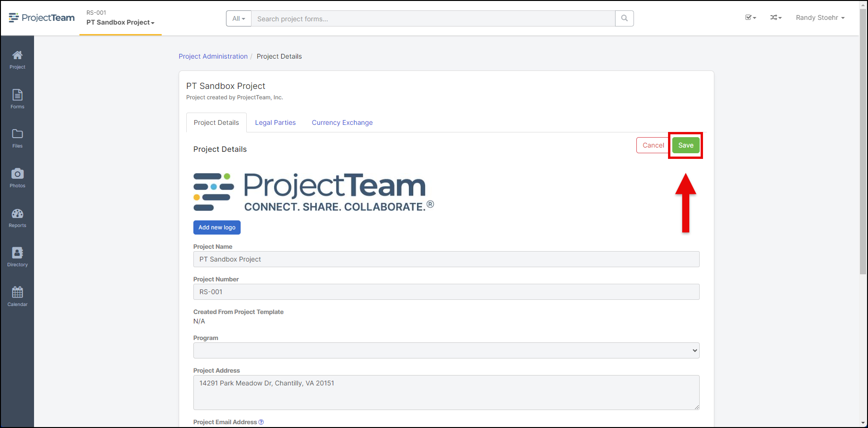This screenshot has height=428, width=868.
Task: Open the Project home sidebar icon
Action: click(17, 60)
